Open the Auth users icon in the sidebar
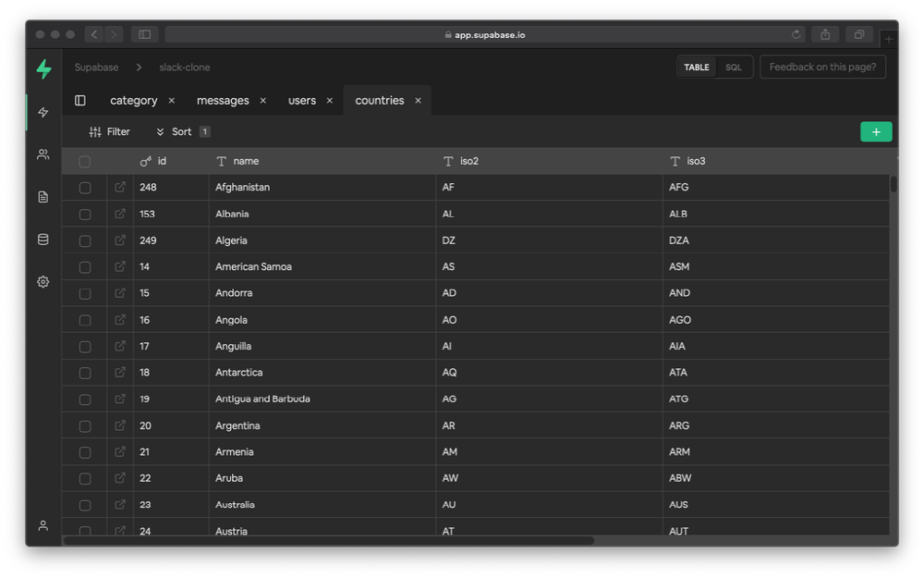The image size is (924, 578). [43, 154]
